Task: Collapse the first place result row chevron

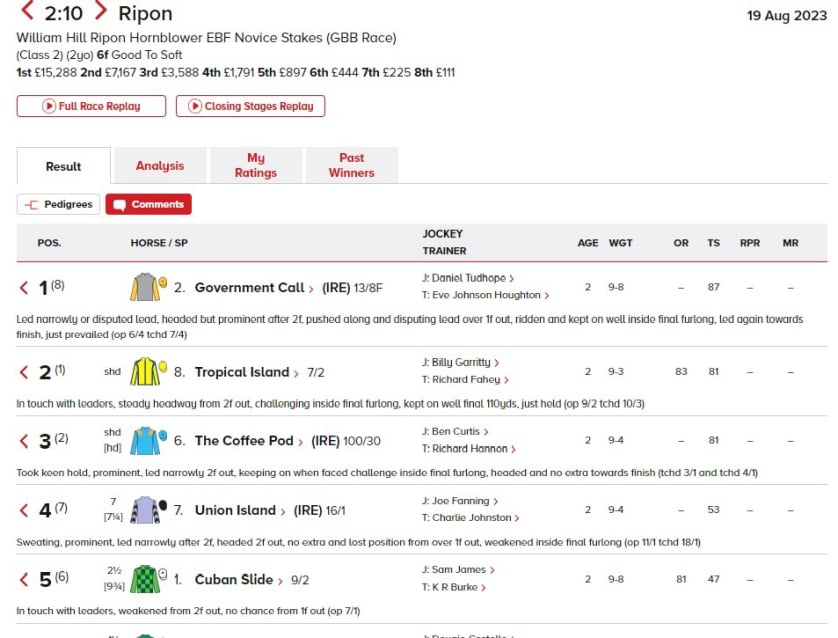Action: [25, 288]
